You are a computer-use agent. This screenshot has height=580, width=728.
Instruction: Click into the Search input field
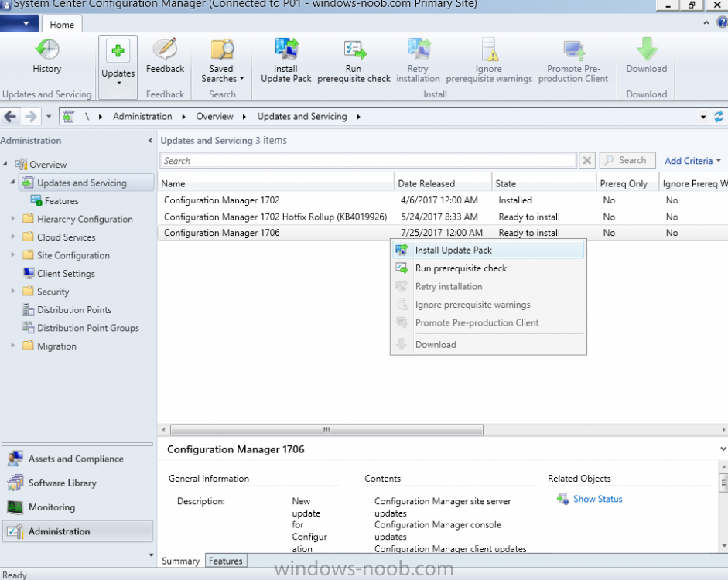(367, 161)
